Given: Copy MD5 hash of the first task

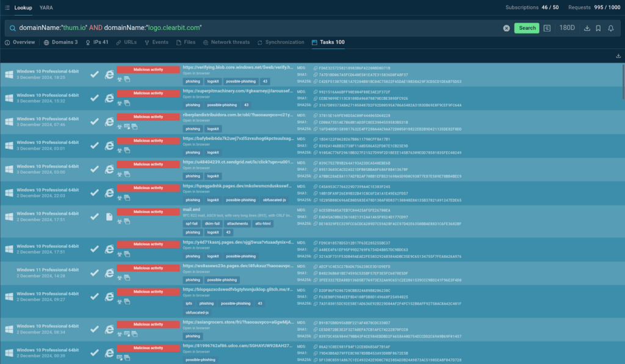Looking at the screenshot, I should pyautogui.click(x=316, y=68).
